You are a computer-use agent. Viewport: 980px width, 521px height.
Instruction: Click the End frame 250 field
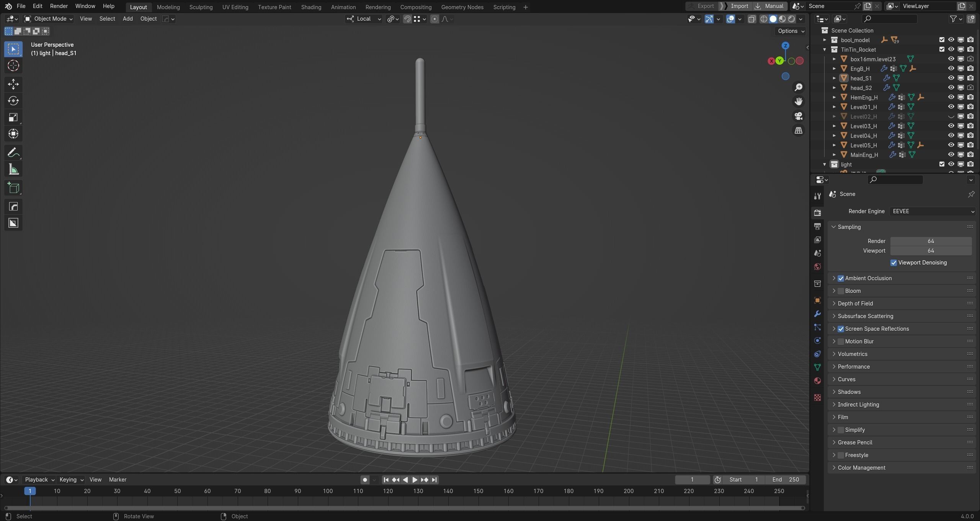(786, 480)
